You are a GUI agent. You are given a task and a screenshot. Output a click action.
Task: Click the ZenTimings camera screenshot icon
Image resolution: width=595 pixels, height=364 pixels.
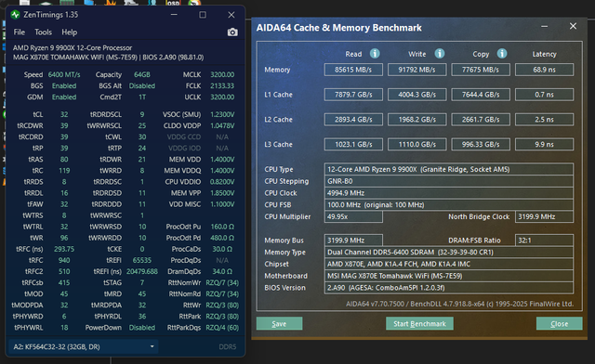click(232, 32)
